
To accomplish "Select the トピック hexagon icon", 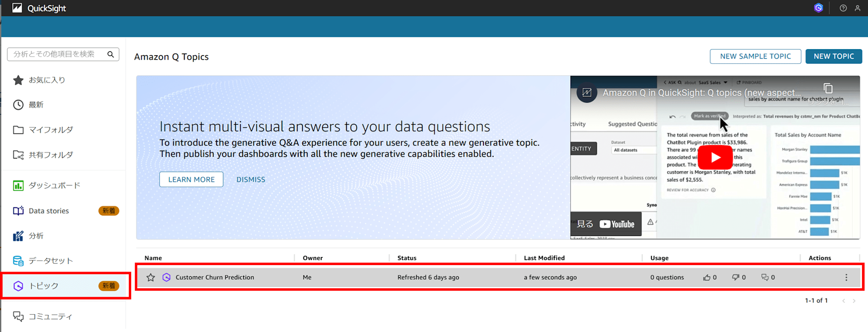I will tap(18, 286).
